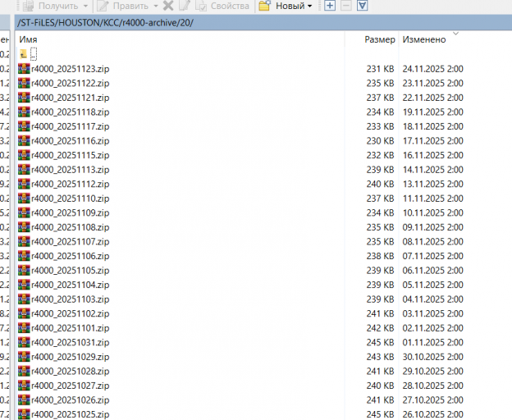
Task: Click zip icon of r4000_20251118.zip
Action: point(24,112)
